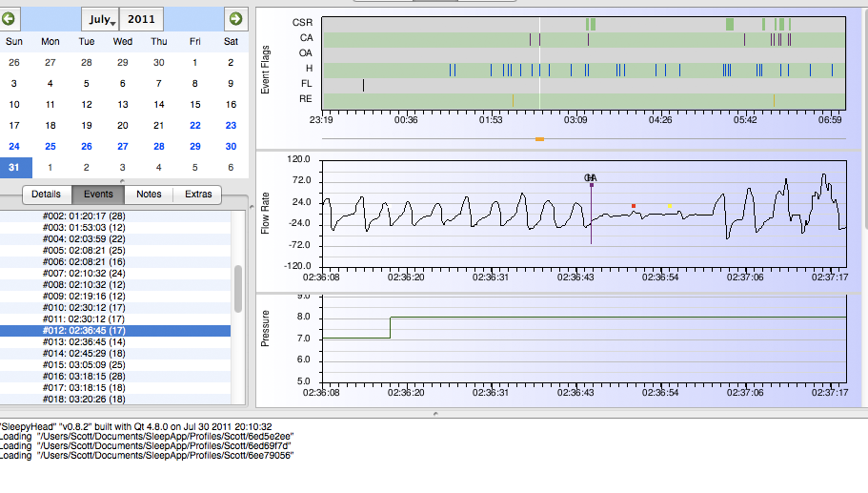The height and width of the screenshot is (493, 868).
Task: Go to previous month with green back arrow
Action: [x=9, y=19]
